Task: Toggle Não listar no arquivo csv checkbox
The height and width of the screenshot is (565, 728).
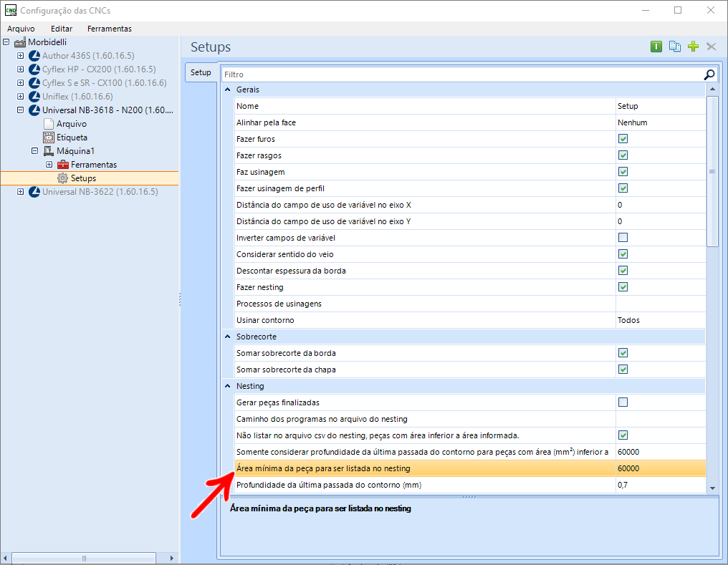Action: [x=623, y=435]
